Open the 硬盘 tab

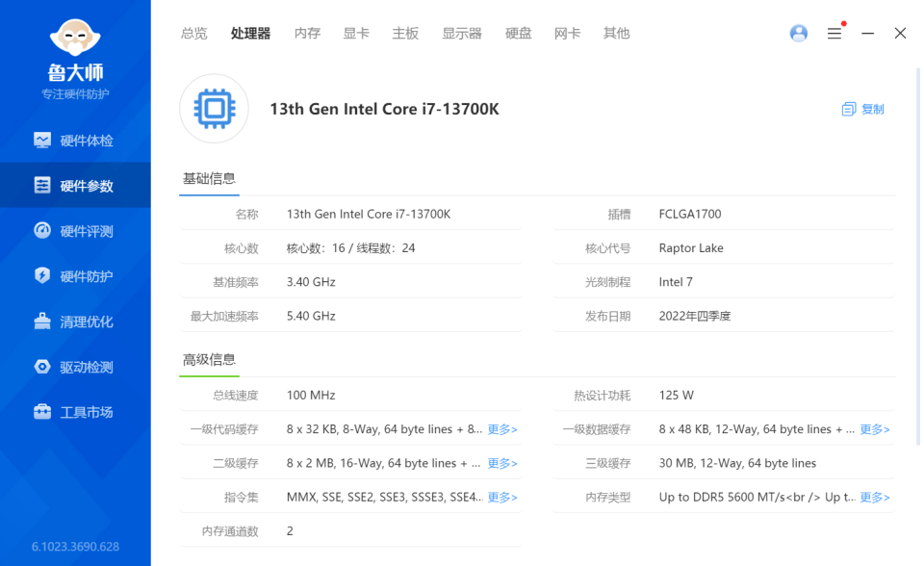519,34
